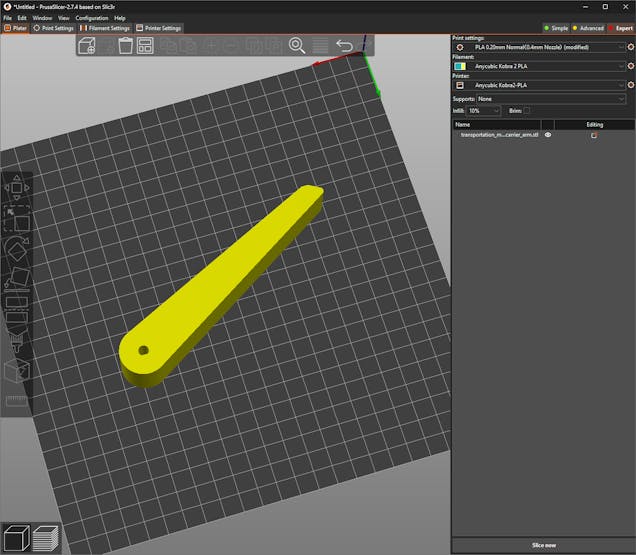The width and height of the screenshot is (636, 555).
Task: Switch to 3D editor view cube icon
Action: (16, 537)
